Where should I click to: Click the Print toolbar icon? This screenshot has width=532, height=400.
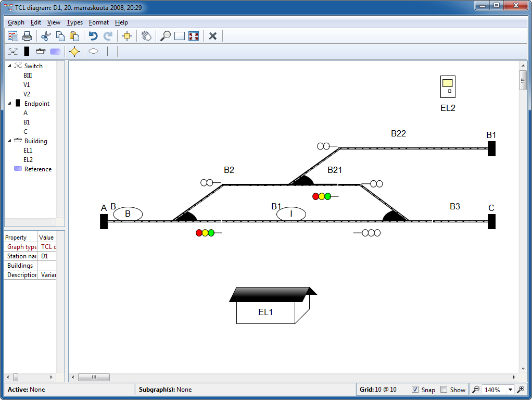27,36
